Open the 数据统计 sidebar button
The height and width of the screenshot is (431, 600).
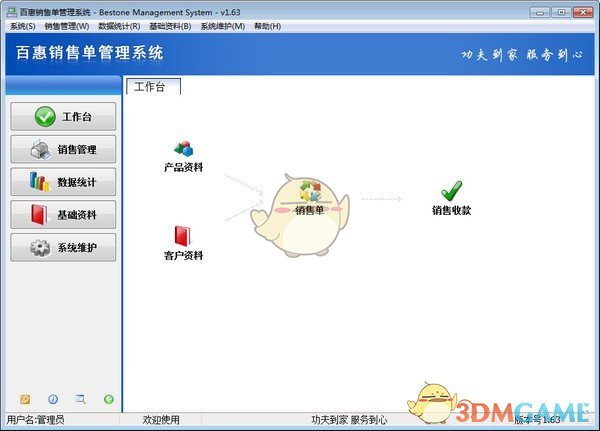click(63, 182)
